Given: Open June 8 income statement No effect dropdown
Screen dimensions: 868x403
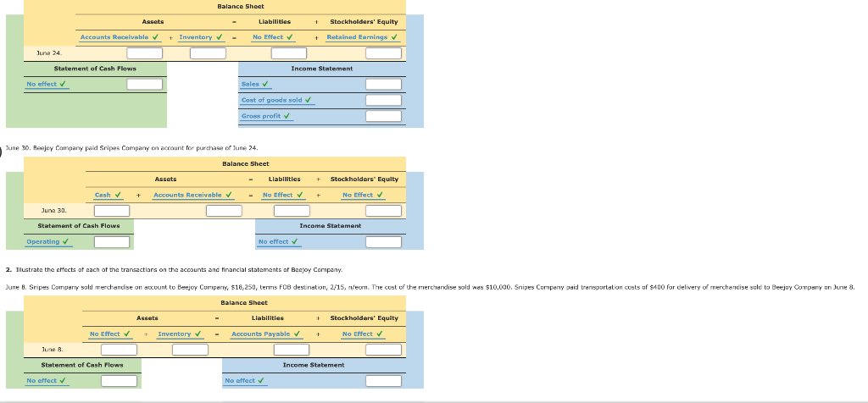Looking at the screenshot, I should [x=246, y=381].
